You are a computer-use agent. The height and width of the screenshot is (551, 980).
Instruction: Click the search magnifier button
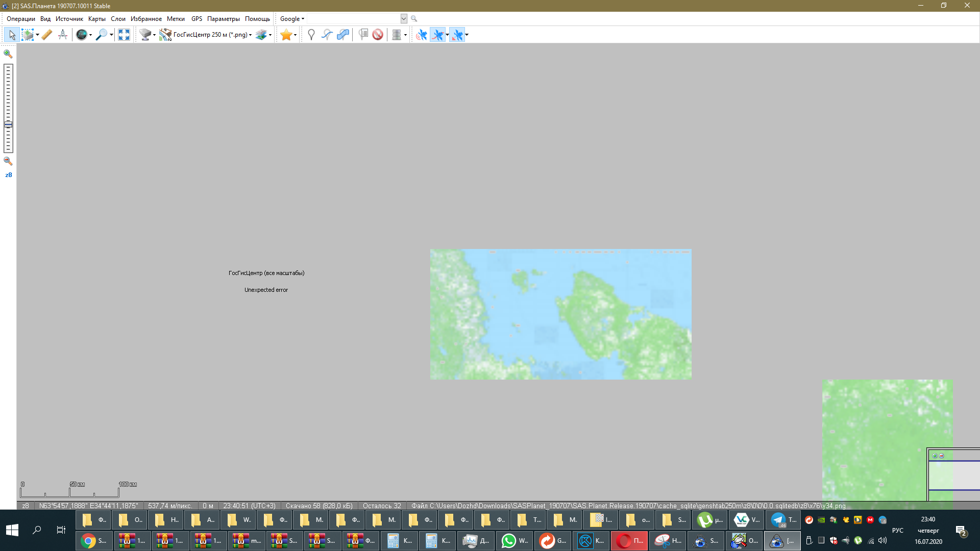point(414,19)
